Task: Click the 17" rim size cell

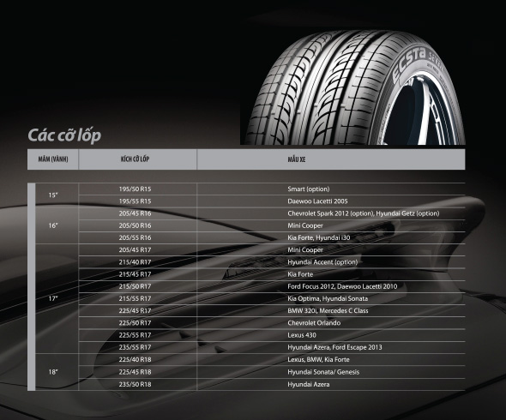Action: pos(53,298)
